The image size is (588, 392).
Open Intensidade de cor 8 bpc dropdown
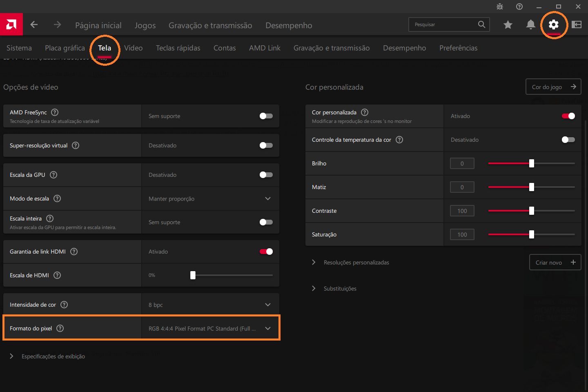tap(210, 305)
